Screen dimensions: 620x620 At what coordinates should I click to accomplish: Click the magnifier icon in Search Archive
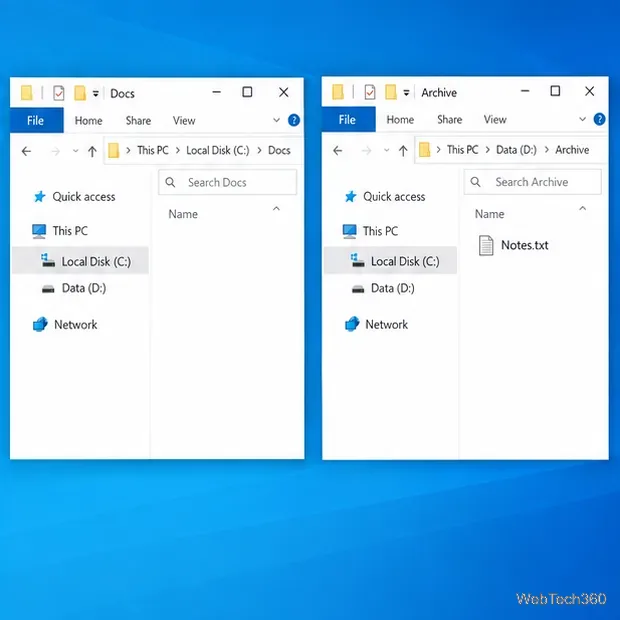pyautogui.click(x=476, y=182)
